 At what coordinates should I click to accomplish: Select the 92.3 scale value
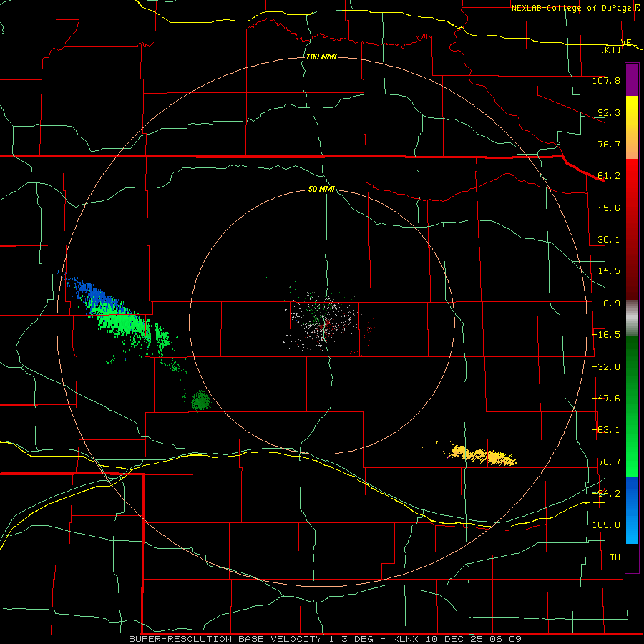(609, 112)
